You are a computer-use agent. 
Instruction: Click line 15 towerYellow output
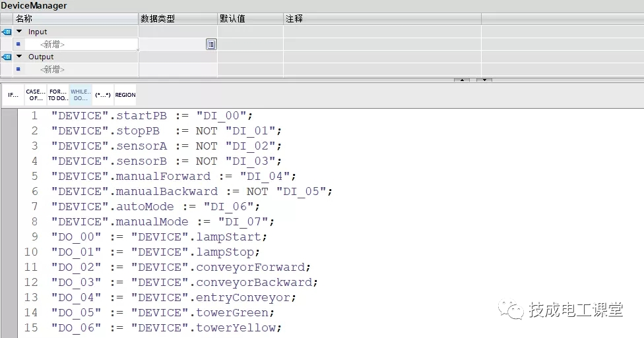point(166,328)
